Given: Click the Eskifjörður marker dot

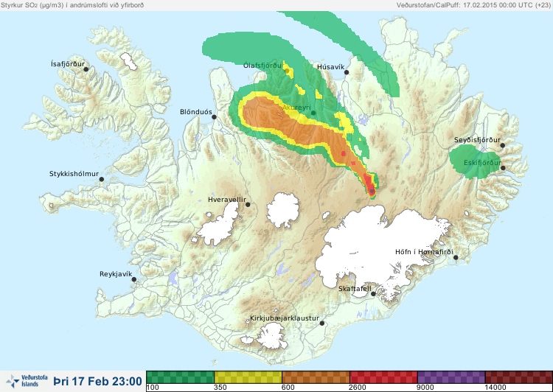Looking at the screenshot, I should 504,168.
